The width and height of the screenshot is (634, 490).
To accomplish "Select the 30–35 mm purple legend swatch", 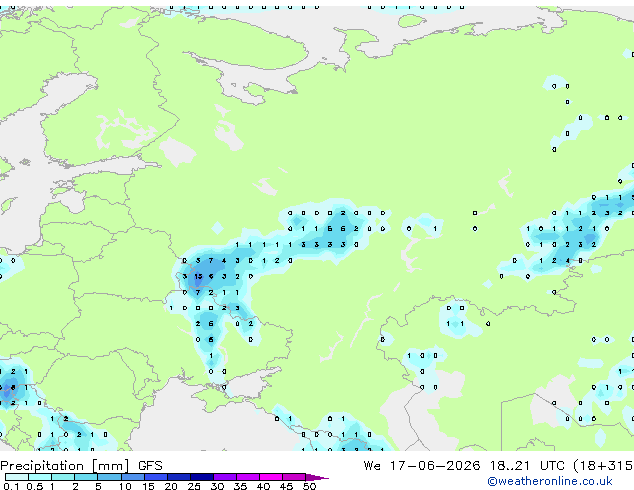I will pyautogui.click(x=224, y=477).
